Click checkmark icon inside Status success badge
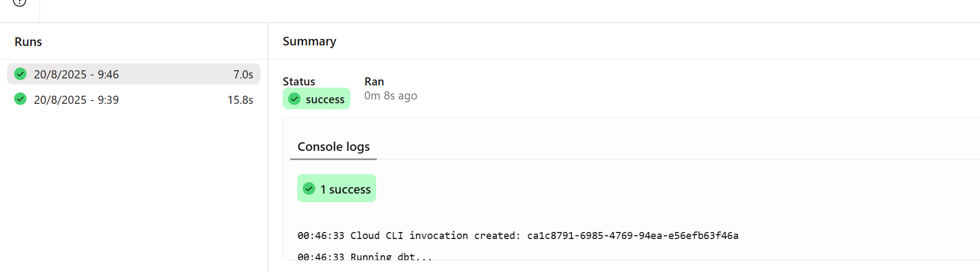 [295, 99]
